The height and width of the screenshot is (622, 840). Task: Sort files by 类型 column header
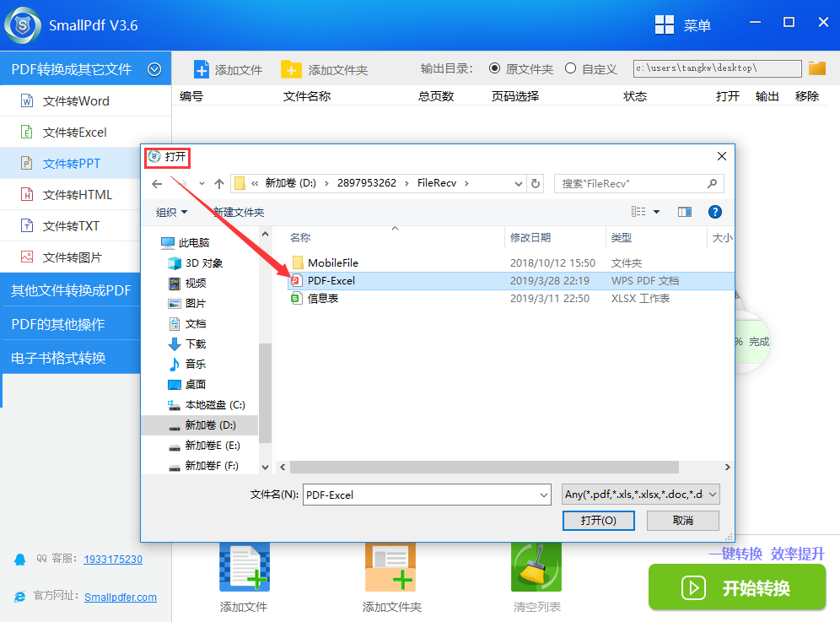[x=622, y=237]
